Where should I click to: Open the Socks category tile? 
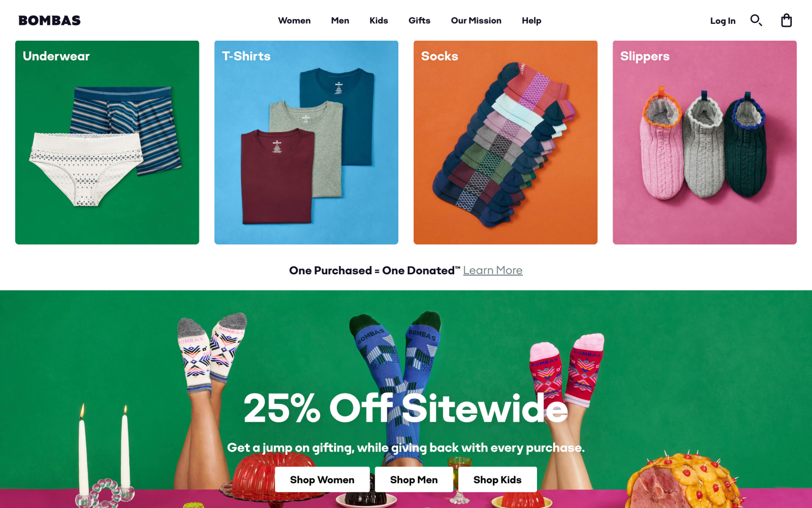(x=505, y=142)
